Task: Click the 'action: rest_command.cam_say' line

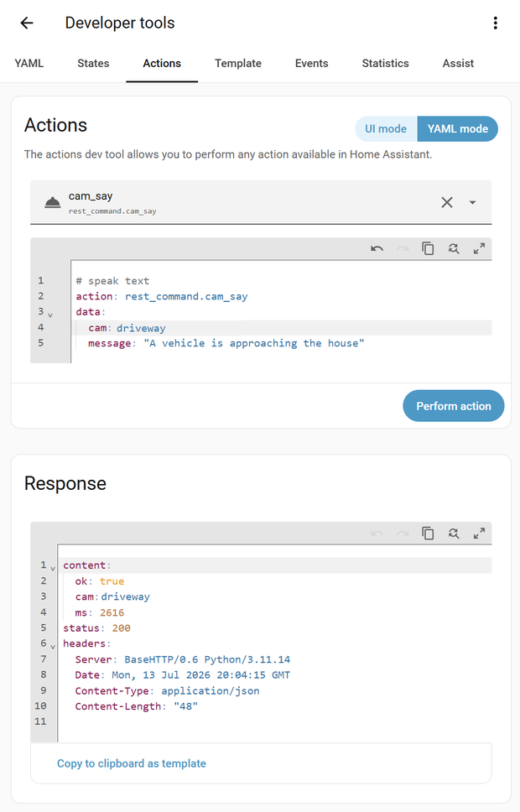Action: point(162,296)
